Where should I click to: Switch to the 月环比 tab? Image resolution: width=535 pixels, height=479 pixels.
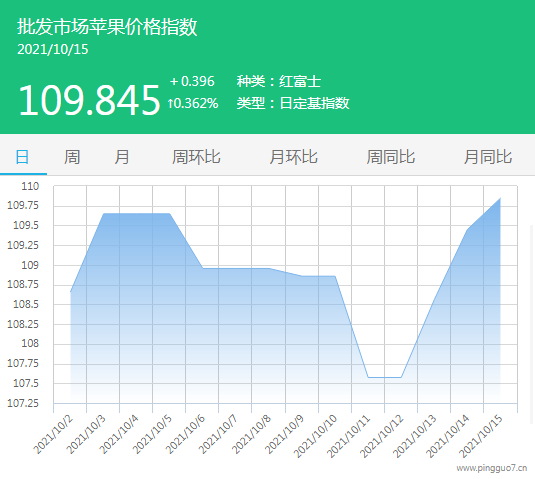293,157
